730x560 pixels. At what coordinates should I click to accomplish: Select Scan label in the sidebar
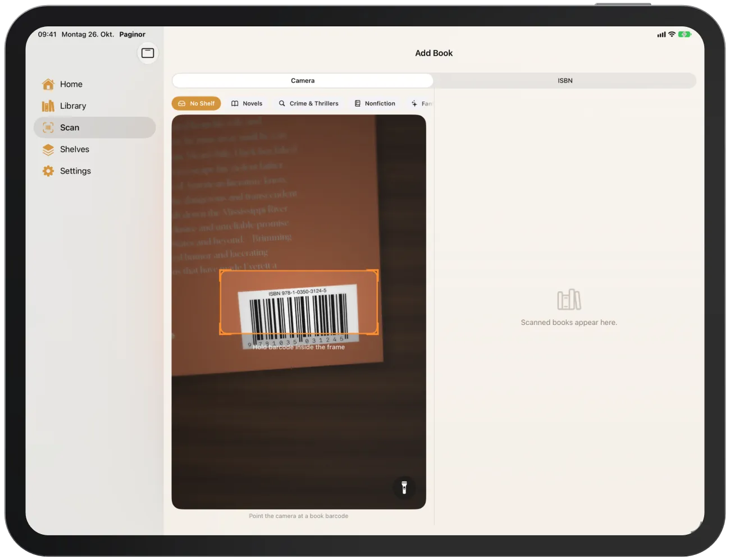click(x=70, y=128)
